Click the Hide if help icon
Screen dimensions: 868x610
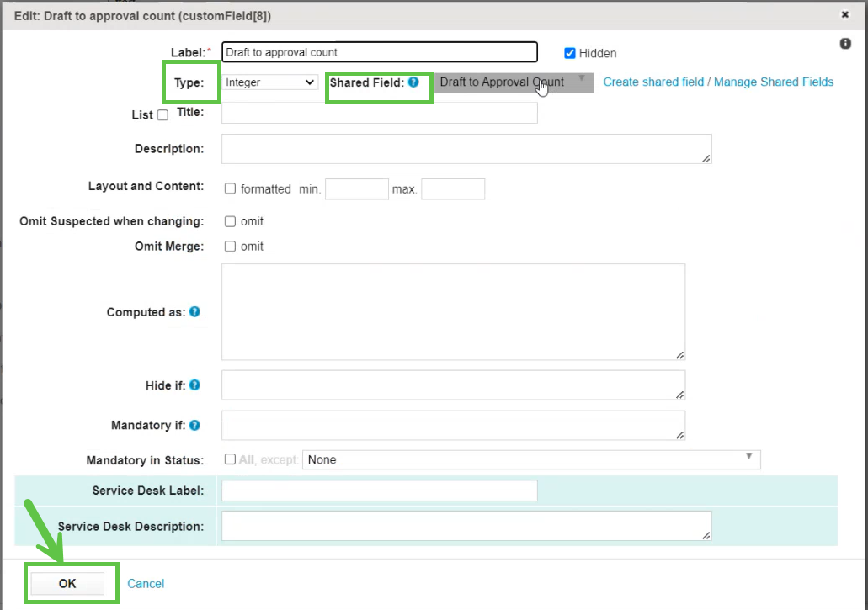(194, 385)
